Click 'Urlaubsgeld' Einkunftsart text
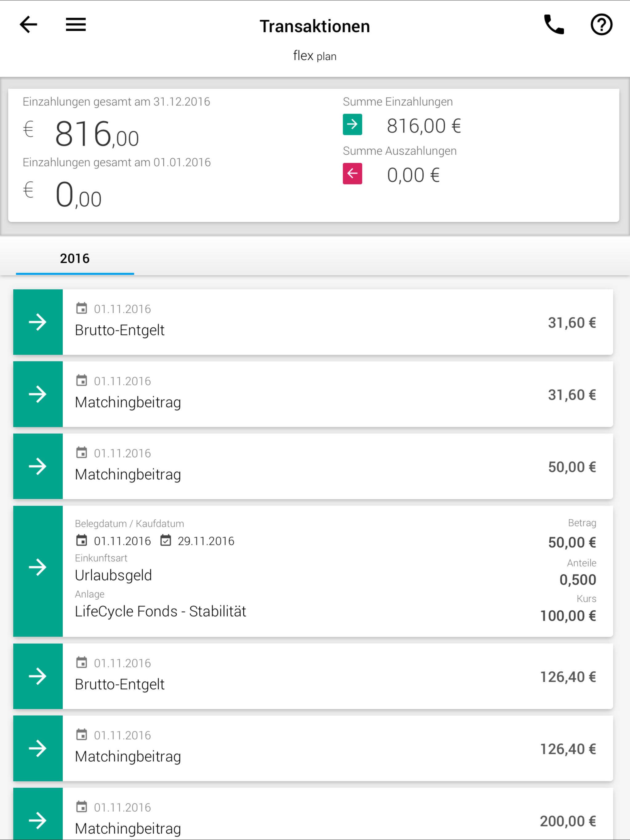Screen dimensions: 630x840 point(113,575)
